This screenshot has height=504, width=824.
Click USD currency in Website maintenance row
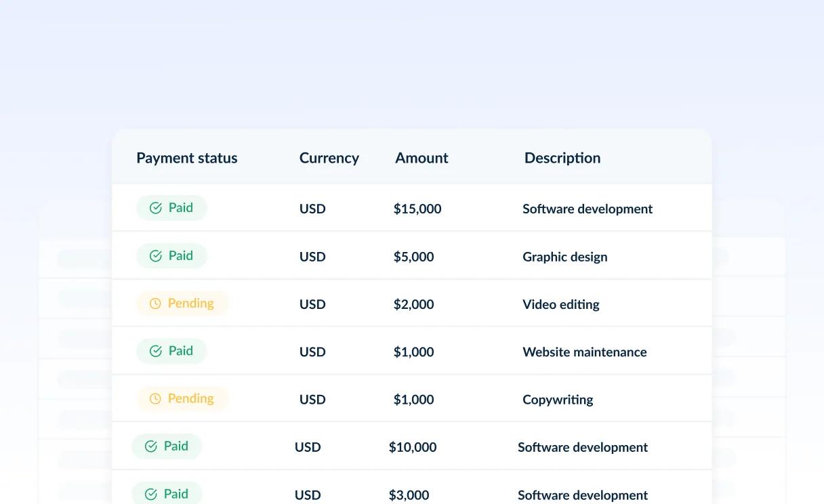point(312,352)
